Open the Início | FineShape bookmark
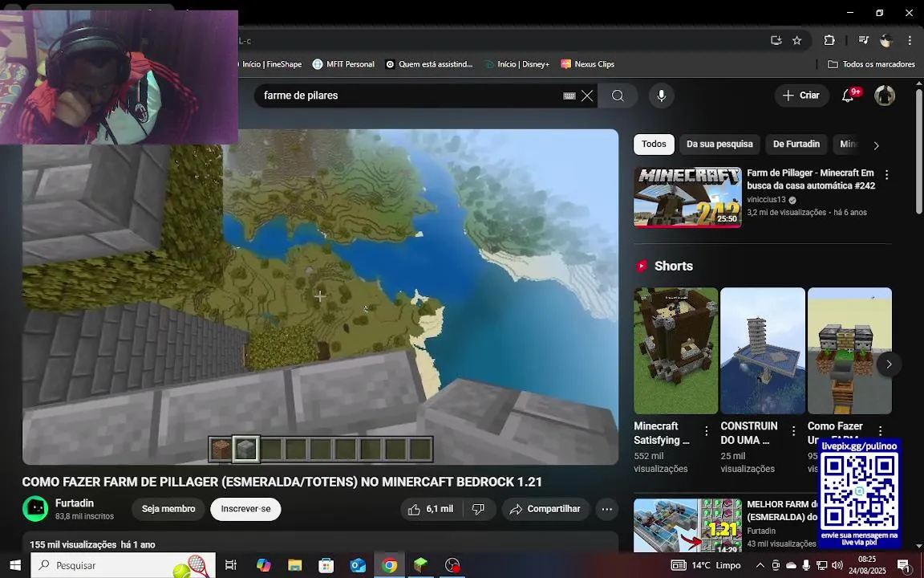The height and width of the screenshot is (578, 924). pos(272,63)
